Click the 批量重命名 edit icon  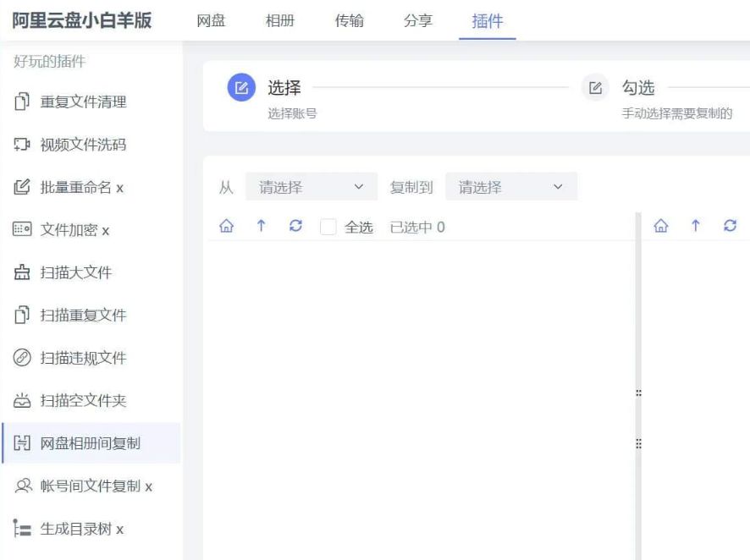pyautogui.click(x=22, y=187)
